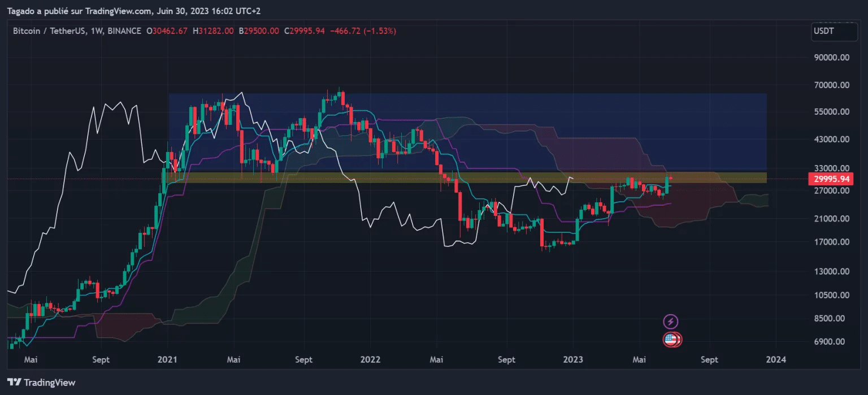868x395 pixels.
Task: Select the blue shaded range rectangle
Action: 467,133
